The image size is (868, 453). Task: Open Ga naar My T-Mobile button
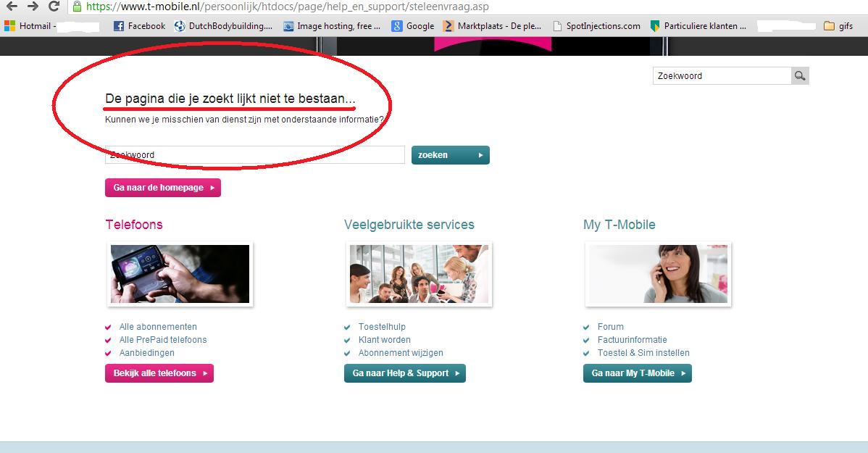coord(637,373)
